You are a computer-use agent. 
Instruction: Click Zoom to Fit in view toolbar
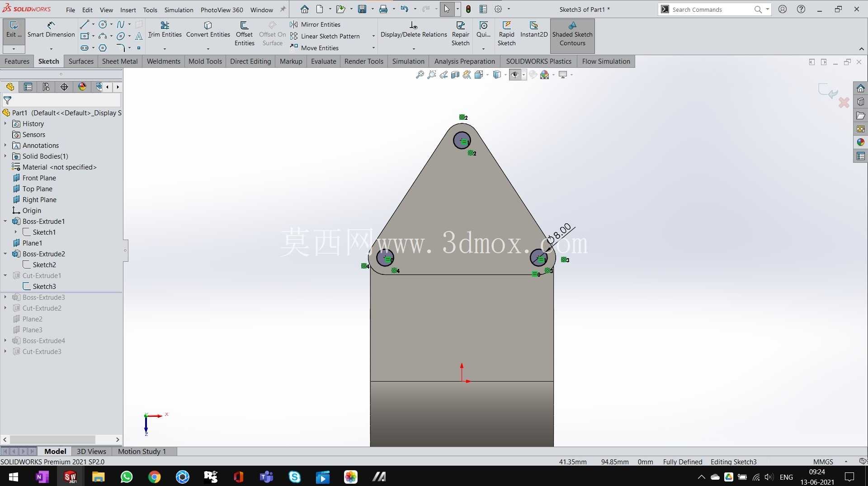click(x=420, y=75)
